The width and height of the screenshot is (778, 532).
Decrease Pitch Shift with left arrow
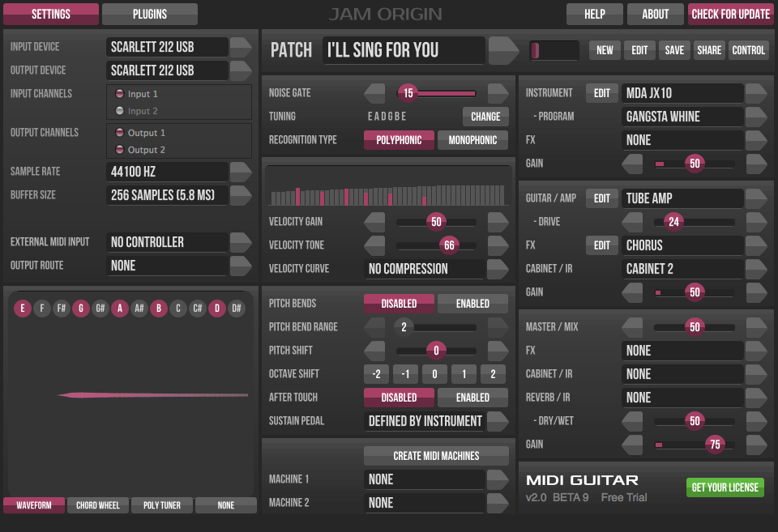[374, 351]
